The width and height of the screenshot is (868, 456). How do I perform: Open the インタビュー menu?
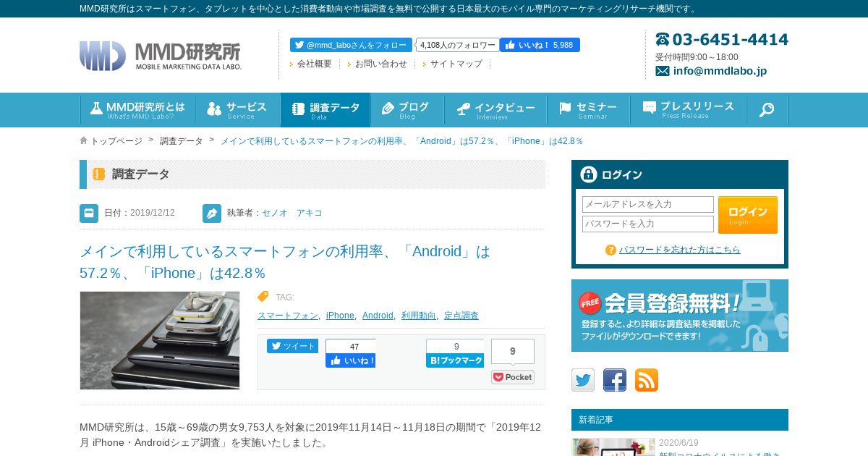click(495, 110)
